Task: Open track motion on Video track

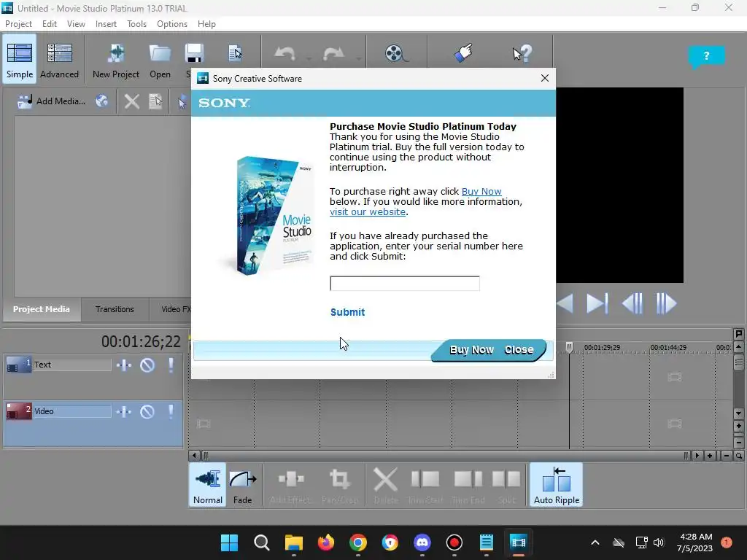Action: pos(124,411)
